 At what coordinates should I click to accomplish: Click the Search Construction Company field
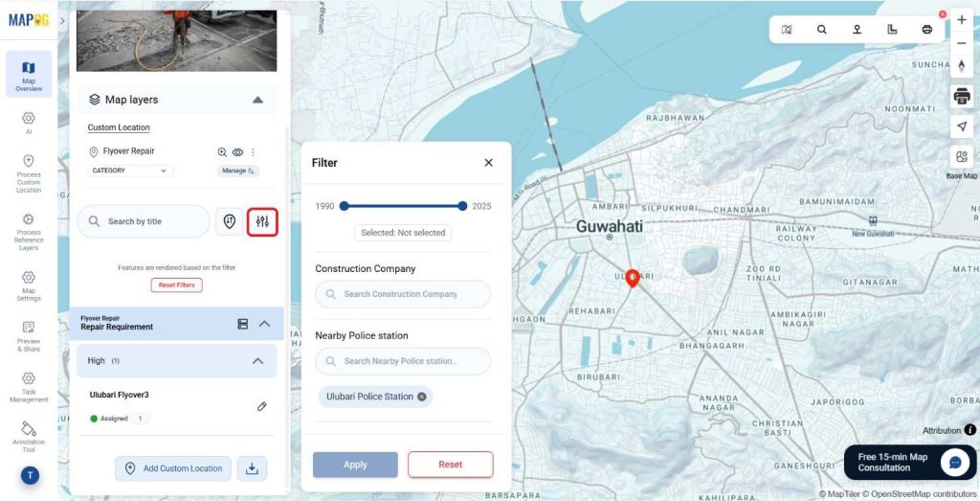[x=403, y=294]
